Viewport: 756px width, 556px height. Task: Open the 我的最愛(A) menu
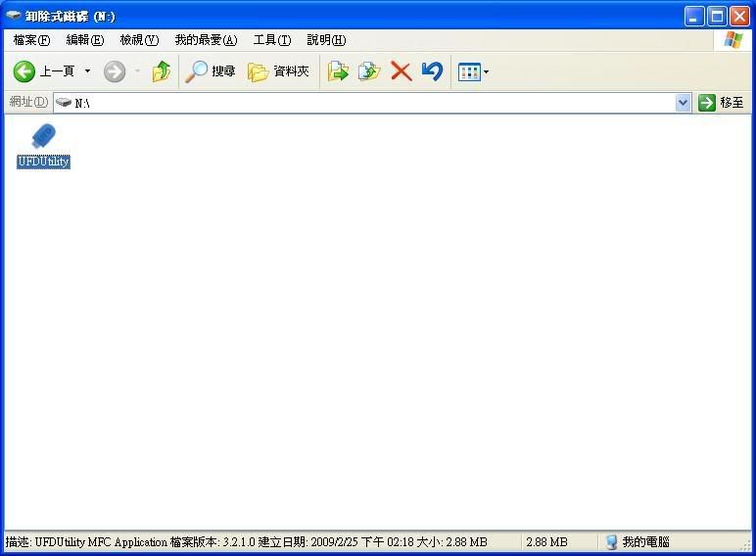(x=206, y=40)
